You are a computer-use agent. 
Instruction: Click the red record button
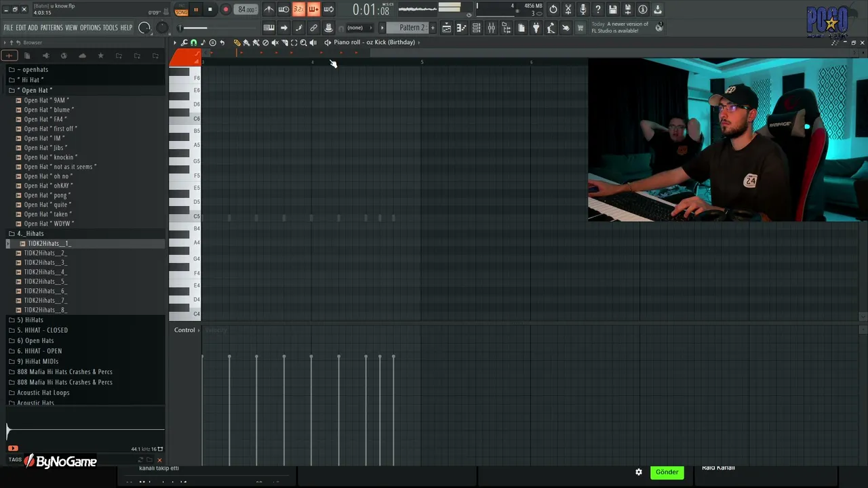(225, 9)
